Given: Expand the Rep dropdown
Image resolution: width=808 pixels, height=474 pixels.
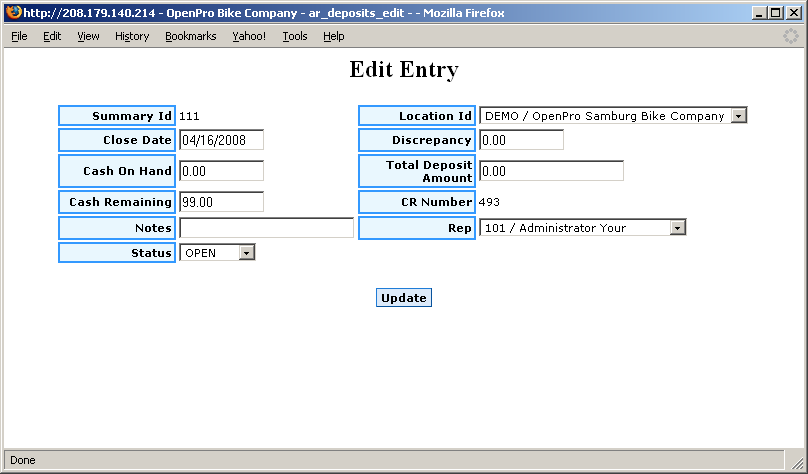Looking at the screenshot, I should tap(677, 228).
